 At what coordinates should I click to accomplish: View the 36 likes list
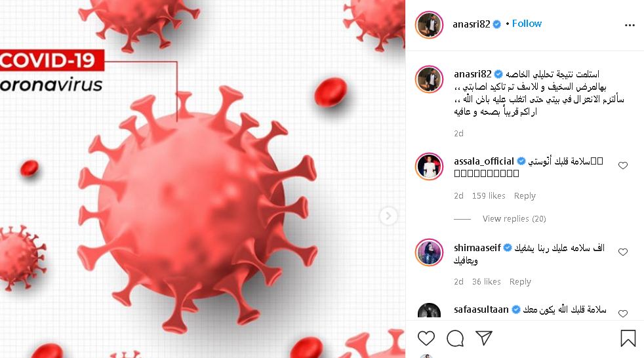(x=487, y=282)
